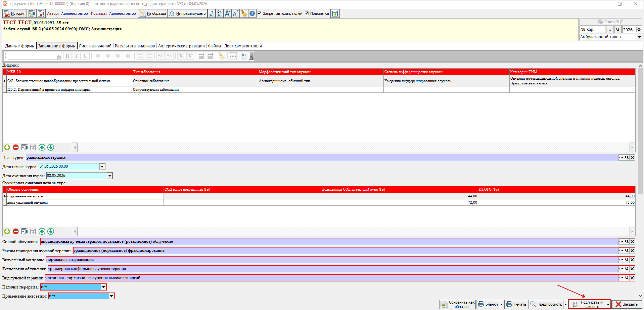Click the refresh arrows icon in top toolbar

pyautogui.click(x=211, y=13)
